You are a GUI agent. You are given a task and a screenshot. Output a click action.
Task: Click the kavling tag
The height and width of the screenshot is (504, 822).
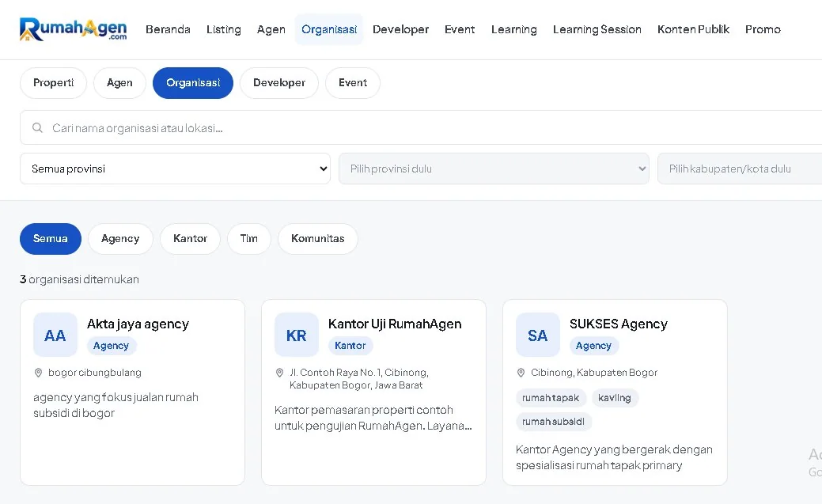[x=615, y=398]
